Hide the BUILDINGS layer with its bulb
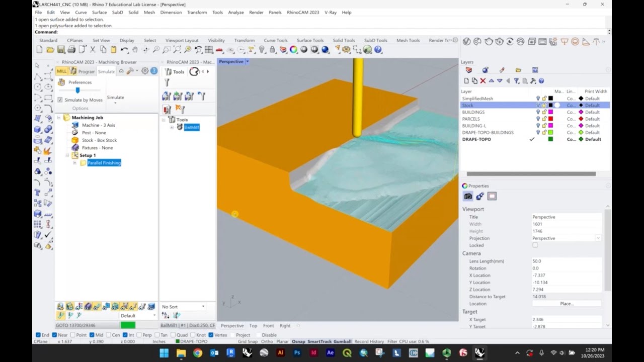The width and height of the screenshot is (644, 362). tap(538, 112)
